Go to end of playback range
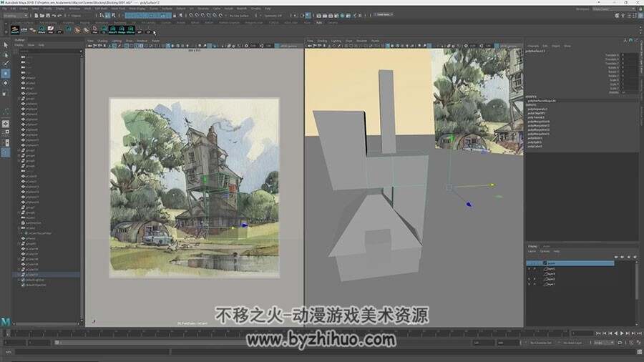This screenshot has width=644, height=362. [x=639, y=333]
